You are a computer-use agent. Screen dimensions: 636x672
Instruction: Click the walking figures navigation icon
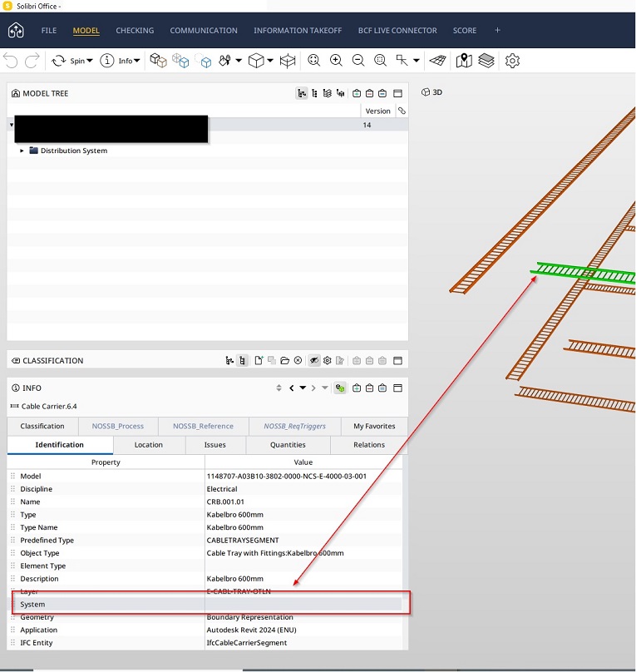[224, 61]
